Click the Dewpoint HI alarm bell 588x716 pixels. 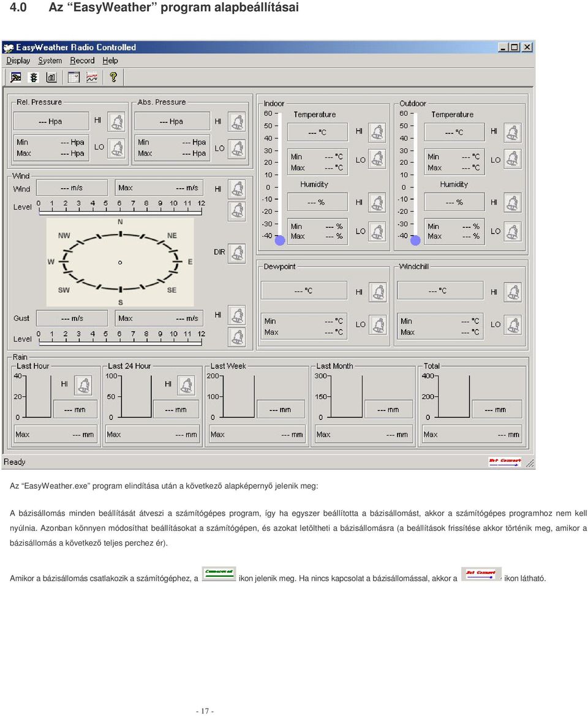click(378, 292)
